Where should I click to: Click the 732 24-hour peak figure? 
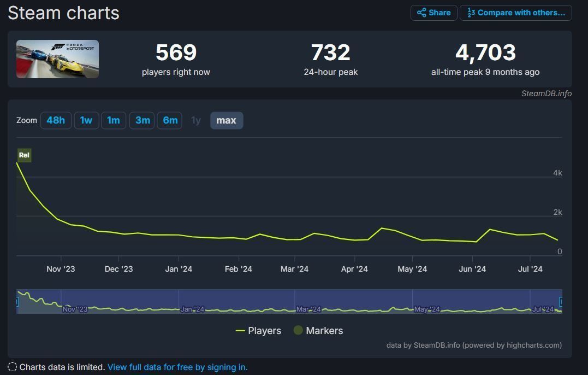pyautogui.click(x=331, y=52)
